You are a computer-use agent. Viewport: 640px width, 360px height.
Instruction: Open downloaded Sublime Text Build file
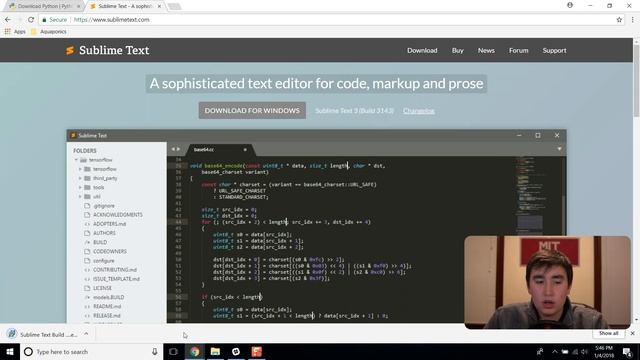43,334
